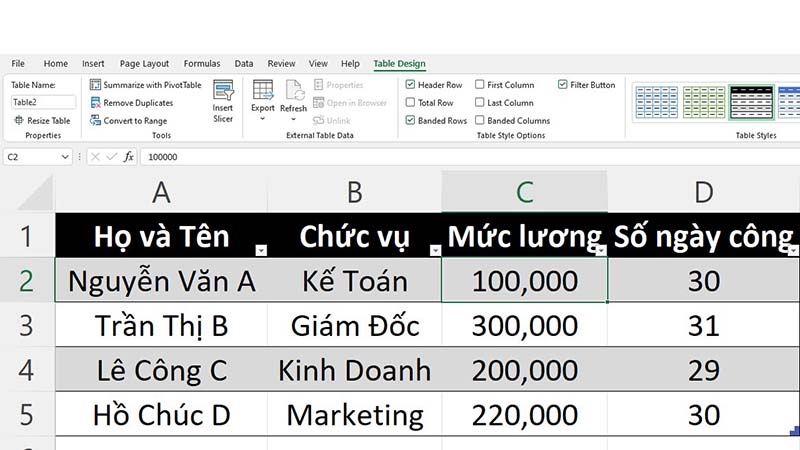Select column B header
This screenshot has width=800, height=450.
[355, 192]
